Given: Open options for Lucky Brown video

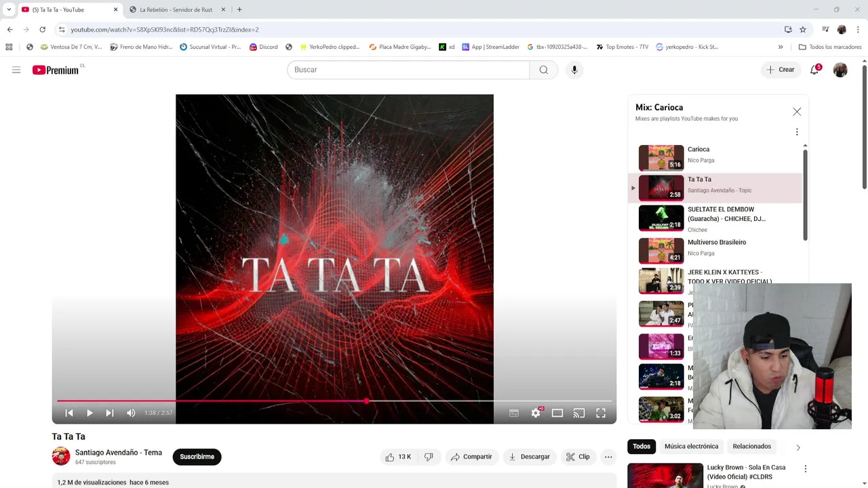Looking at the screenshot, I should point(806,469).
